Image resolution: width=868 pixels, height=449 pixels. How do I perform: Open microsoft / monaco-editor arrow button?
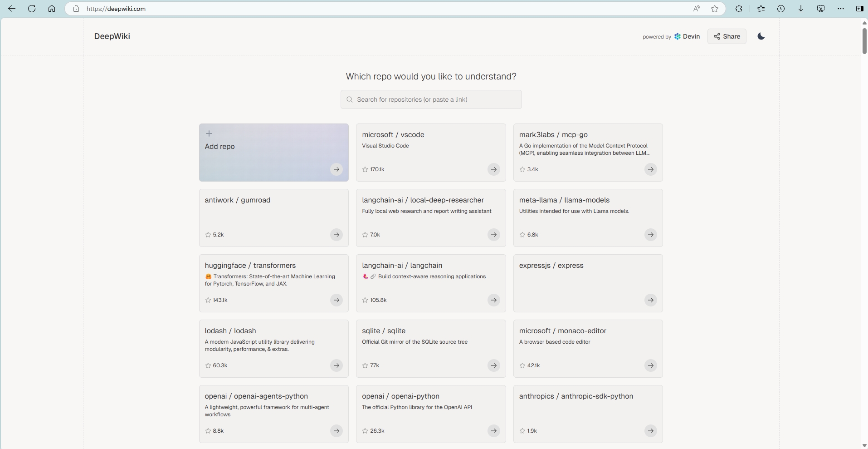(651, 365)
